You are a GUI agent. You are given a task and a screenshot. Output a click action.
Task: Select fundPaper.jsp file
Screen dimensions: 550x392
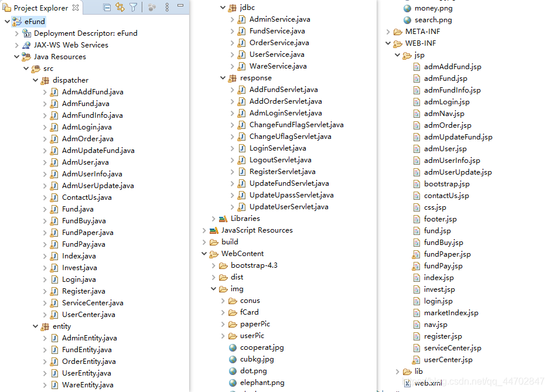click(447, 254)
